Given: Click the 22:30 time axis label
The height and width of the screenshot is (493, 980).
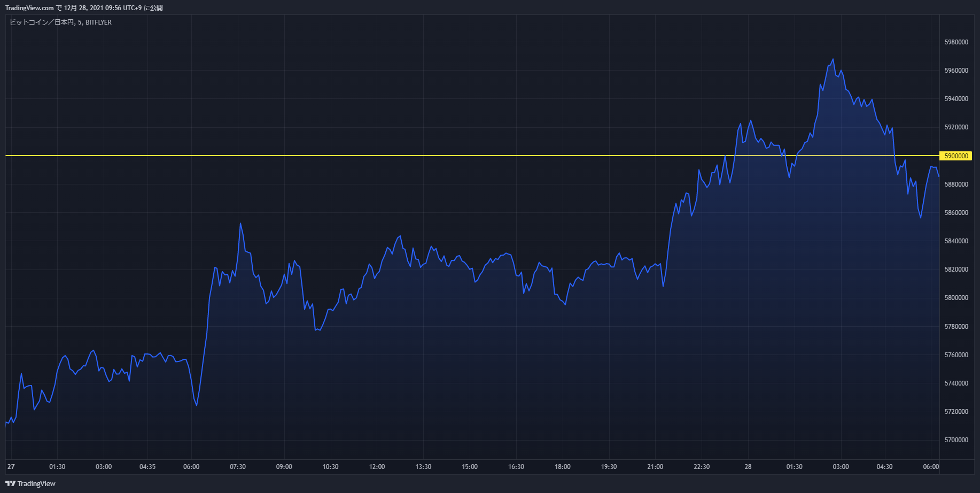Looking at the screenshot, I should tap(702, 467).
